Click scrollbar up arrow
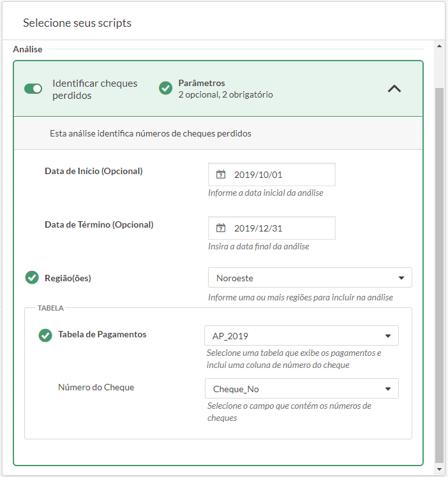This screenshot has height=477, width=448. pyautogui.click(x=439, y=46)
